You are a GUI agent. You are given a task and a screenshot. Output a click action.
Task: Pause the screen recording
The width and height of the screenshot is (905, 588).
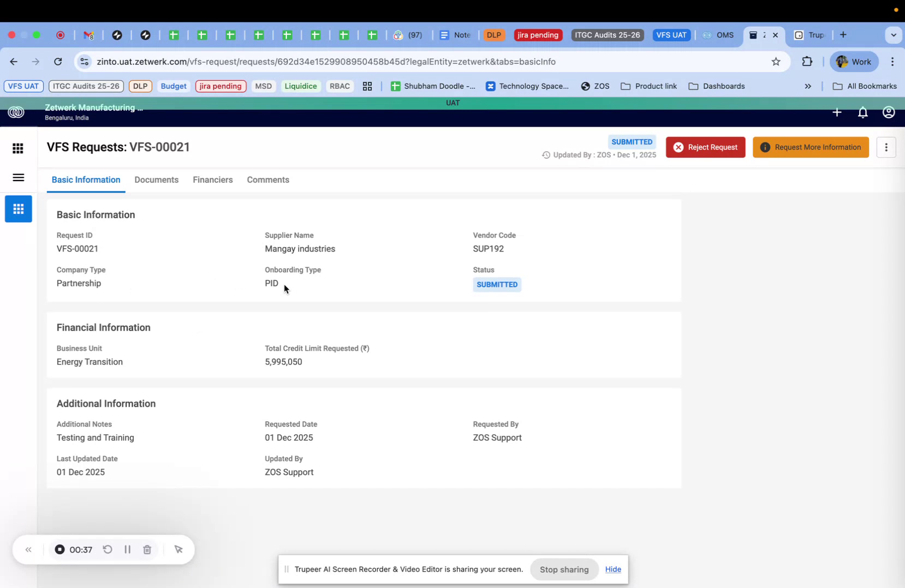(x=127, y=549)
